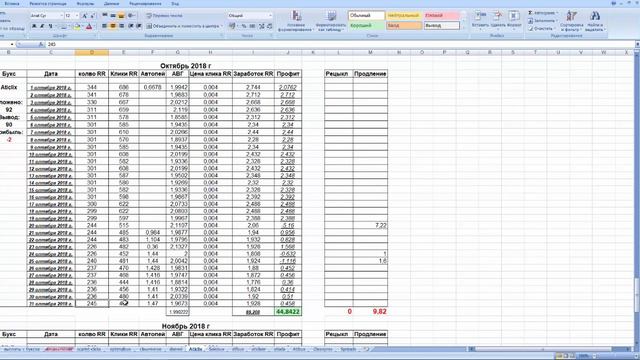Expand the cell styles gallery
This screenshot has height=360, width=640.
(x=463, y=28)
